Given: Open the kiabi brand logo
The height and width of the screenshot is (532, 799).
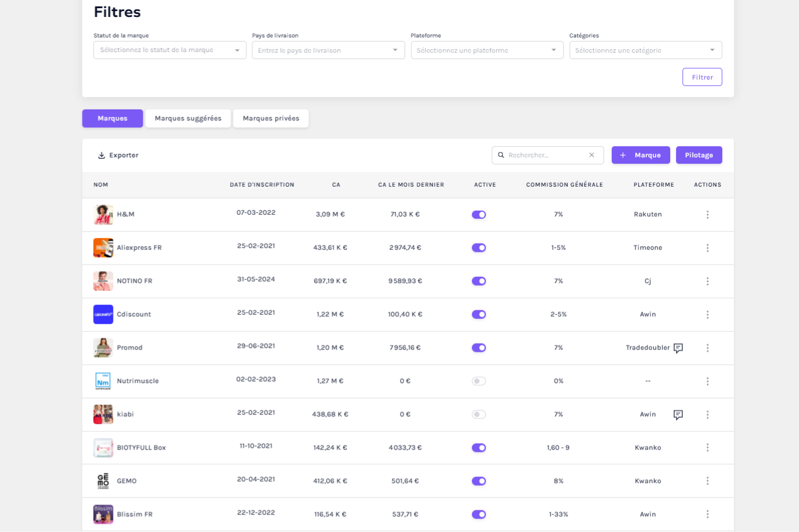Looking at the screenshot, I should pos(103,415).
